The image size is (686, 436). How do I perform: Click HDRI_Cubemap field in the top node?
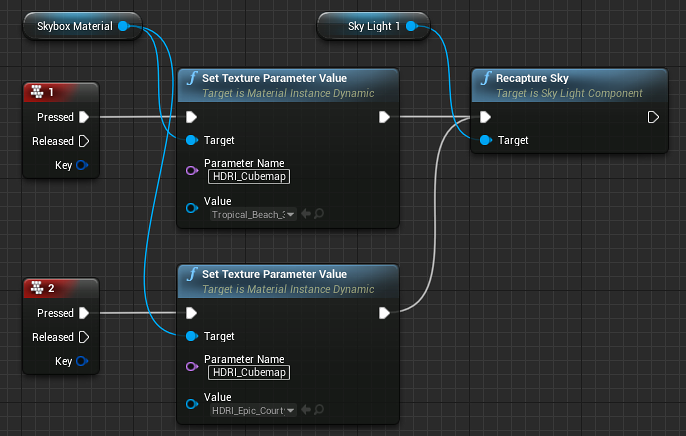point(248,177)
